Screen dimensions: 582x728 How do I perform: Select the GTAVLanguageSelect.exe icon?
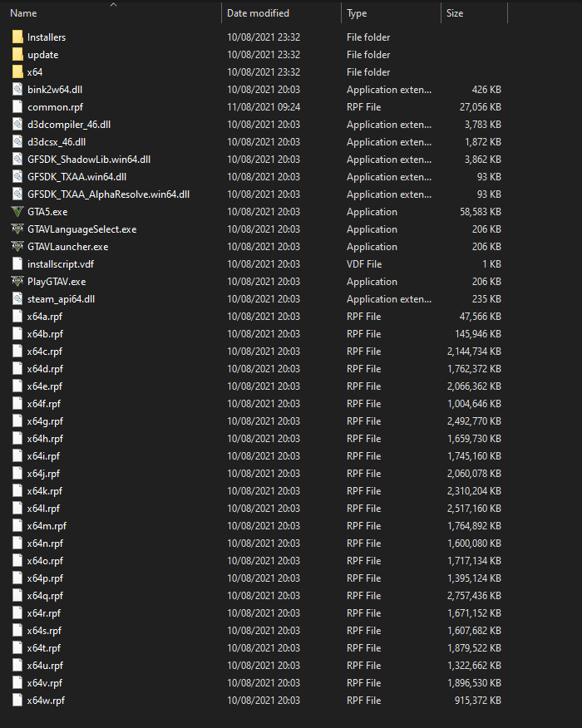pyautogui.click(x=17, y=229)
